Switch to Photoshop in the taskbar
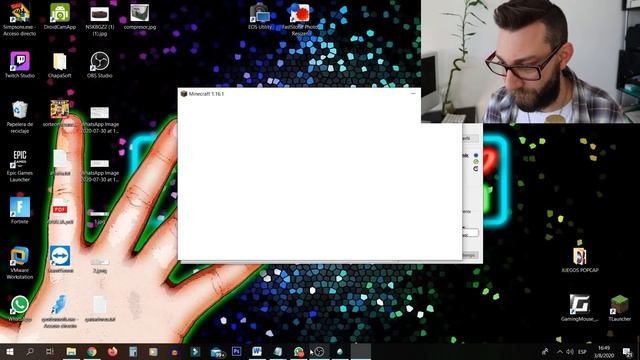 [x=236, y=351]
